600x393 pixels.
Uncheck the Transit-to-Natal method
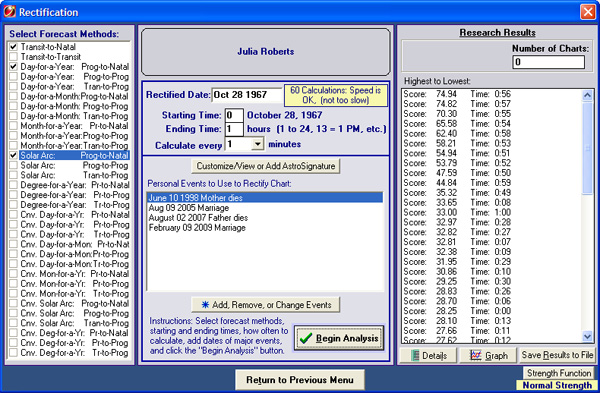pos(13,47)
